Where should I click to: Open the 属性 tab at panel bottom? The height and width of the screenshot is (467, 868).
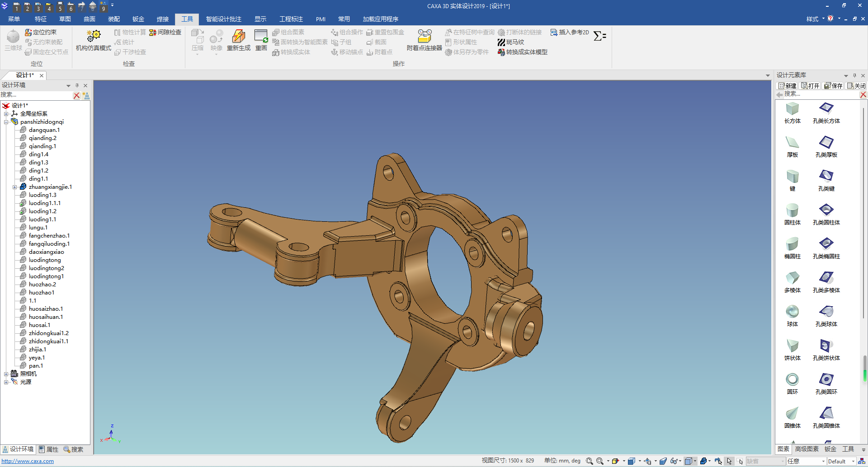tap(49, 449)
